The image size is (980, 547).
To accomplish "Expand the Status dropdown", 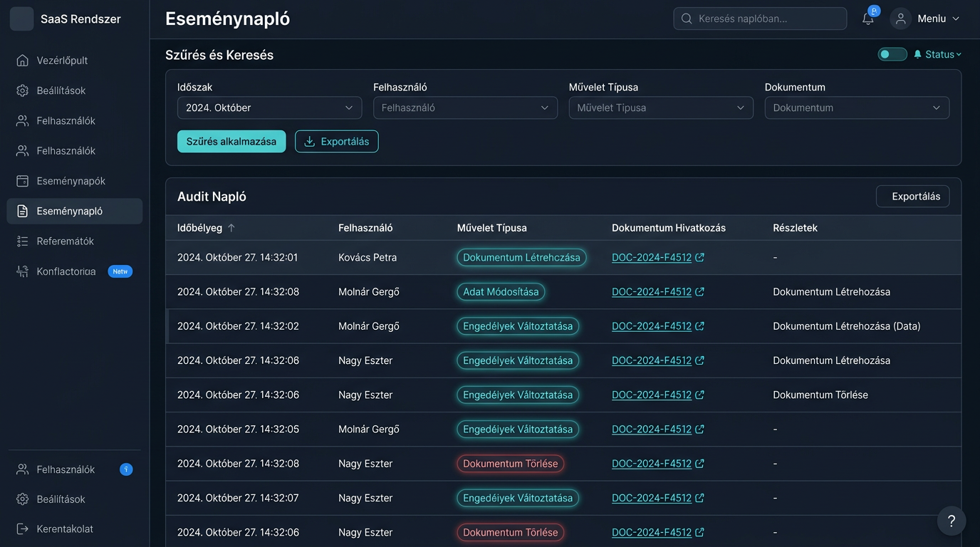I will 938,54.
